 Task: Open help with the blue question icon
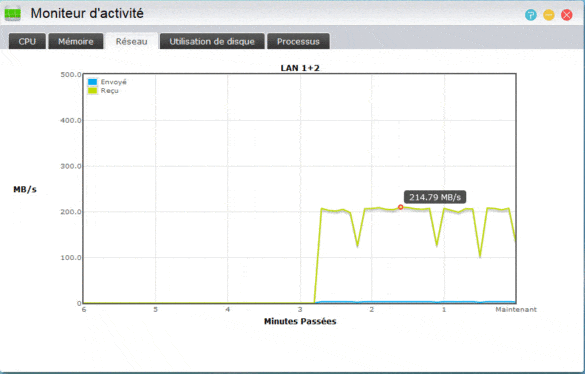(531, 15)
